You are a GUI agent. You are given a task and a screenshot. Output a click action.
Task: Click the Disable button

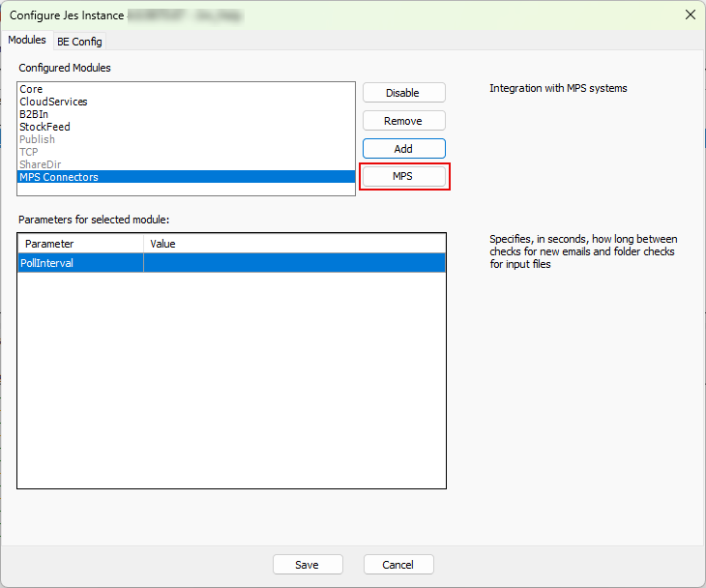click(404, 93)
